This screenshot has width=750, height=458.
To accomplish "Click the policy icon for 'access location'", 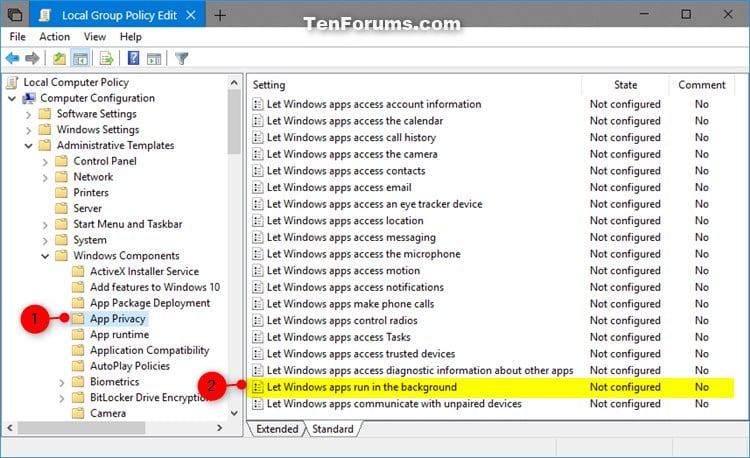I will [x=257, y=221].
